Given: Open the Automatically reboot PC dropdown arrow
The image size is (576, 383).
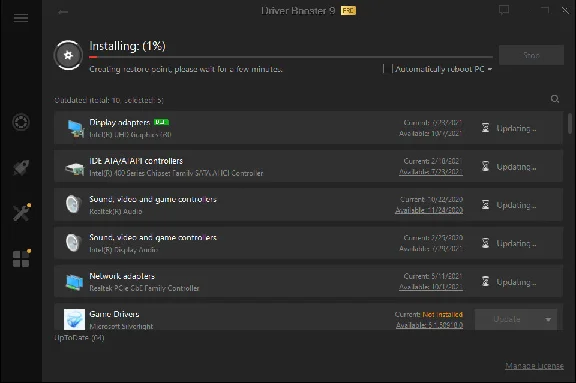Looking at the screenshot, I should point(490,69).
